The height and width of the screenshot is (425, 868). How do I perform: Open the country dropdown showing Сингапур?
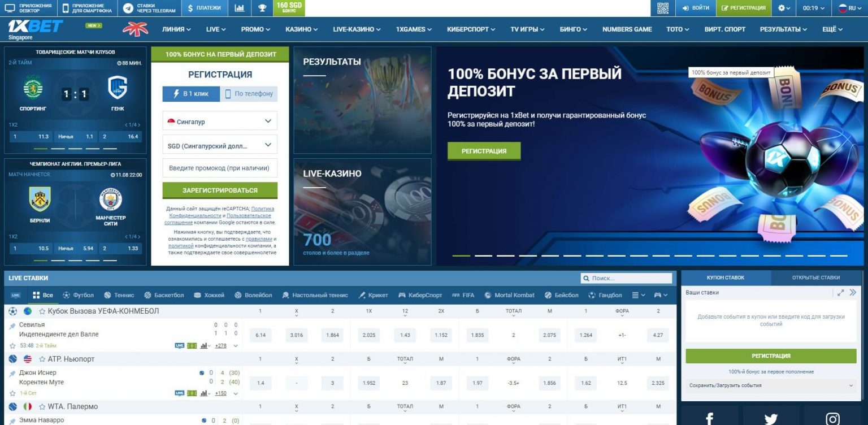[x=220, y=121]
